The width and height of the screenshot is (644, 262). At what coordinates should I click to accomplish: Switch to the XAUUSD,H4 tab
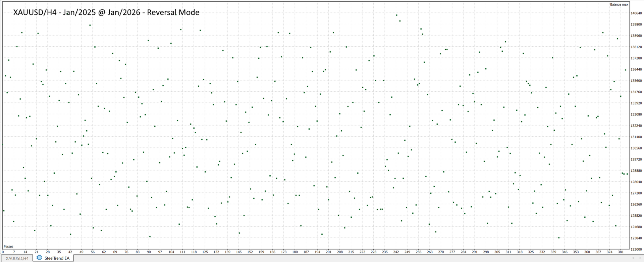[17, 258]
